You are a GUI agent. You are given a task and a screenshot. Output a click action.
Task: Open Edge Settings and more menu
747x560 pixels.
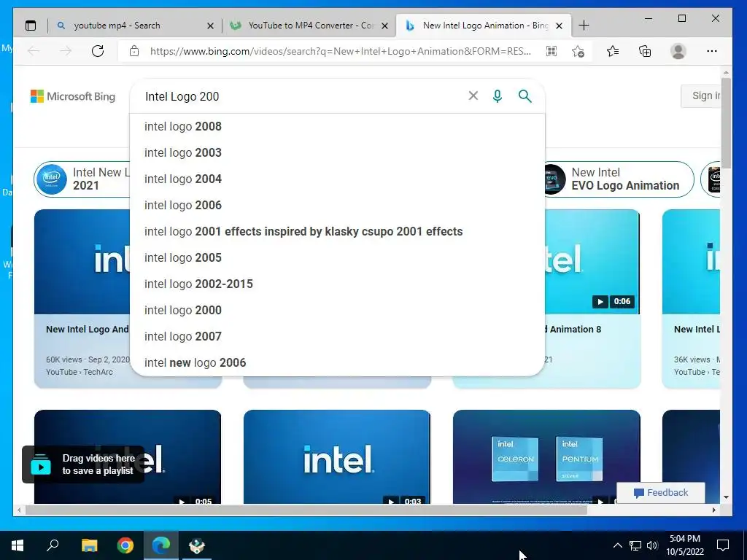pos(712,51)
